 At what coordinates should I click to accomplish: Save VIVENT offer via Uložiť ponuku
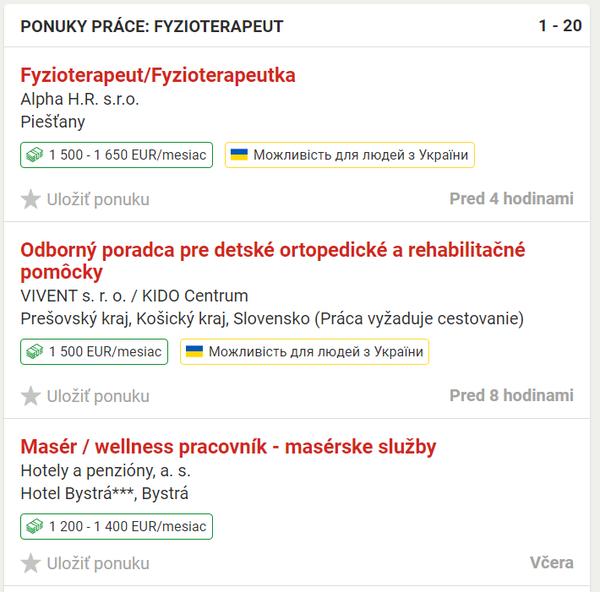[x=97, y=396]
